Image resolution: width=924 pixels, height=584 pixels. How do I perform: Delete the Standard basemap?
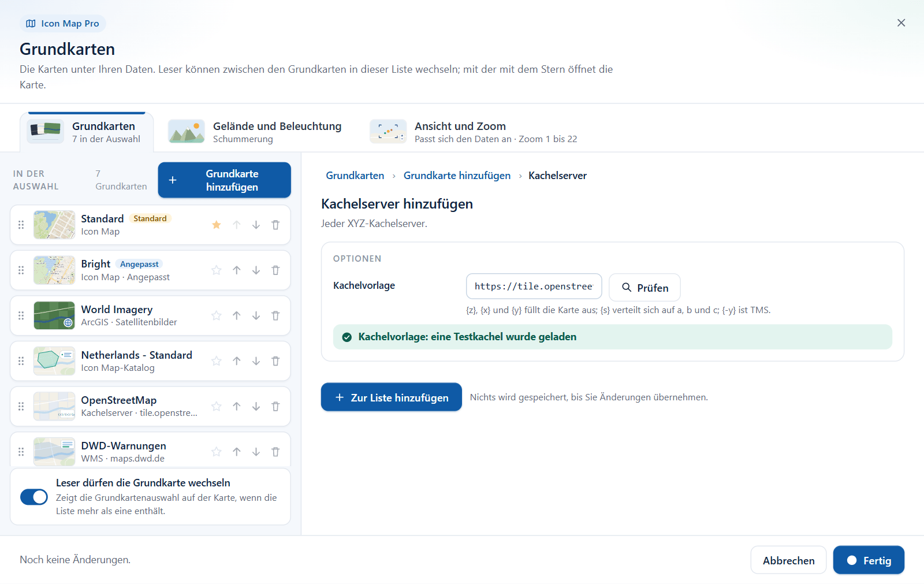tap(275, 225)
